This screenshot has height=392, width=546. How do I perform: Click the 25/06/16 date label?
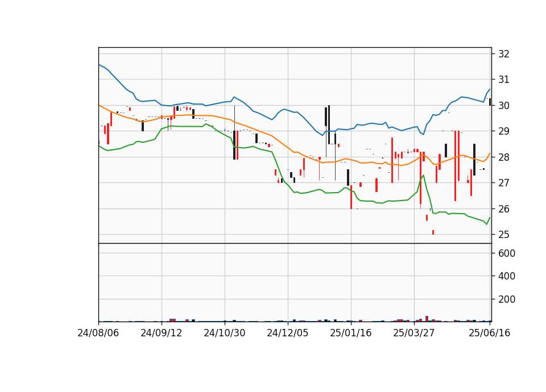point(490,333)
